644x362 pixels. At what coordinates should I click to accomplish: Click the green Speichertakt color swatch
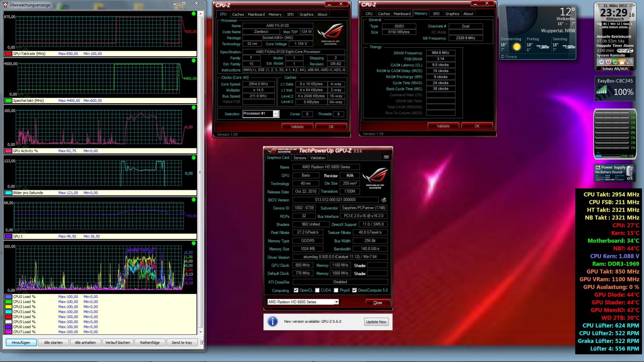pyautogui.click(x=8, y=101)
